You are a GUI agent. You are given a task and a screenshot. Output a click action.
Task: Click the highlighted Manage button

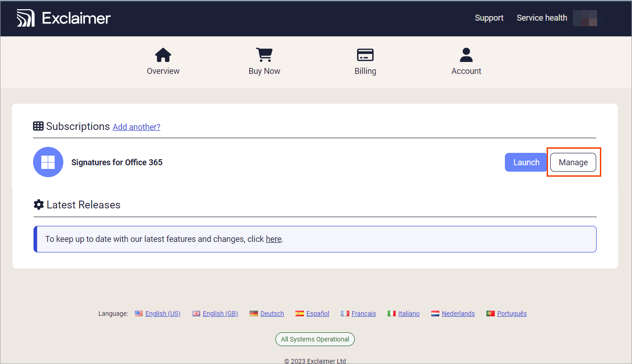[573, 162]
